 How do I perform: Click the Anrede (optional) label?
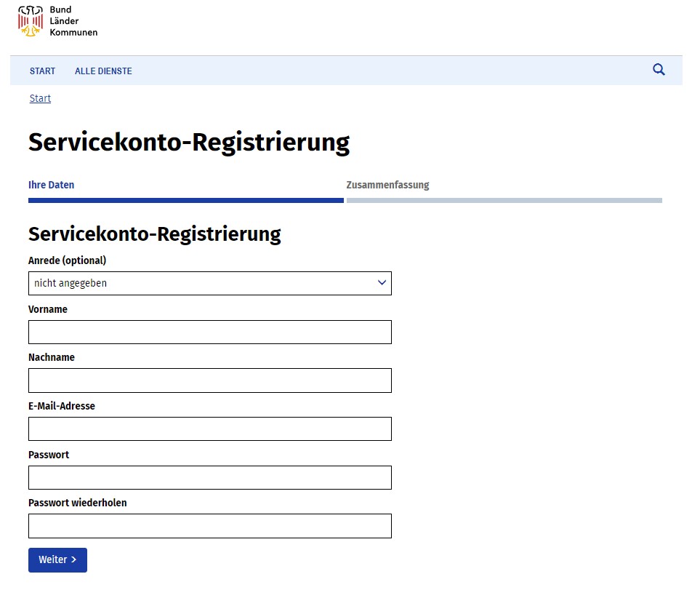(x=68, y=260)
